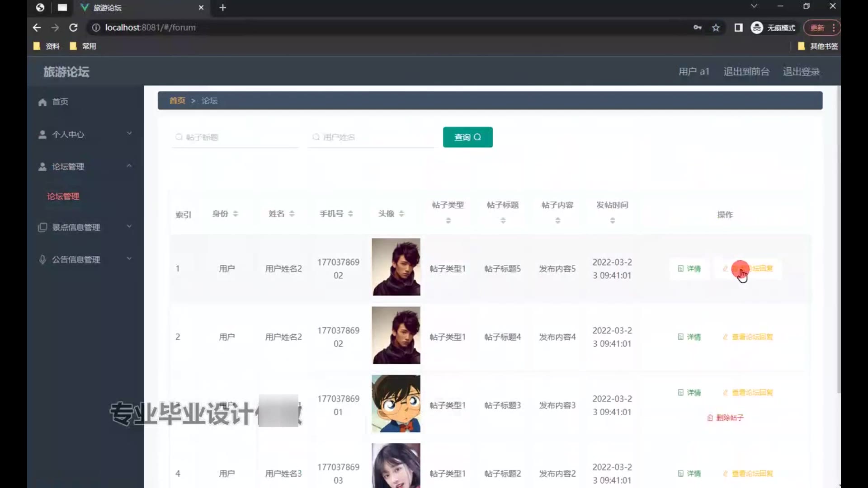868x488 pixels.
Task: Open 详情 for 帖子标题4 row
Action: pos(689,337)
